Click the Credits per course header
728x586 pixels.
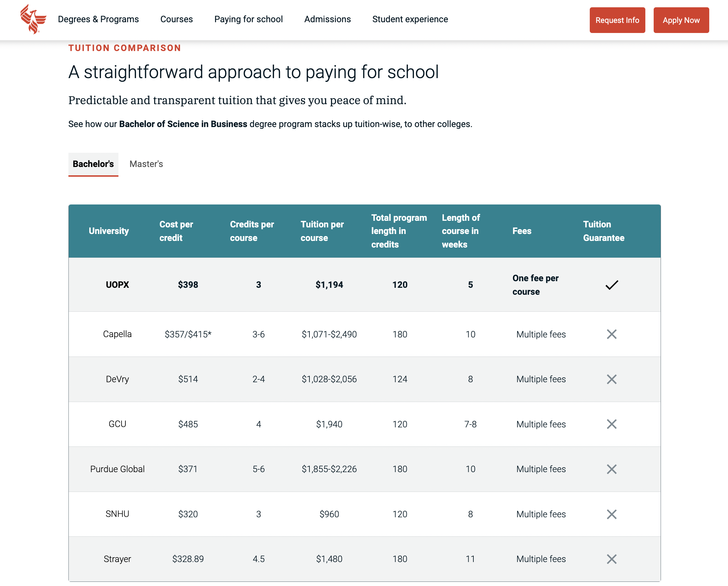click(252, 231)
